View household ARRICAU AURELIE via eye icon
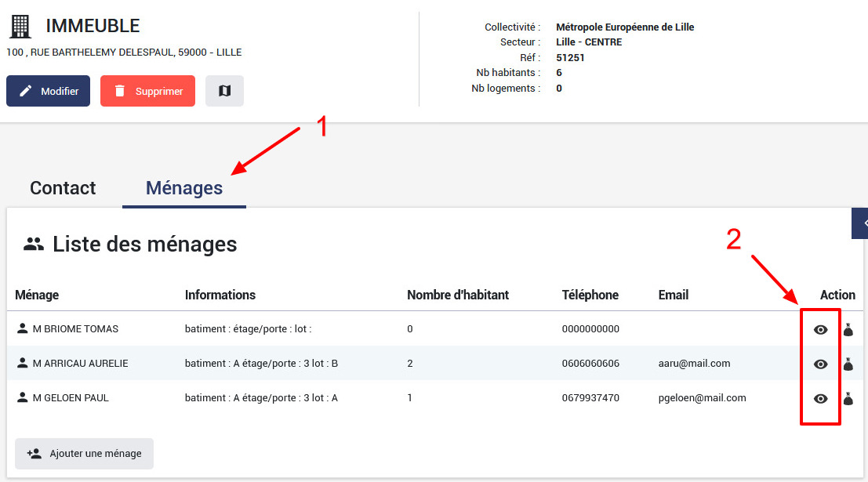This screenshot has width=868, height=482. pyautogui.click(x=820, y=364)
